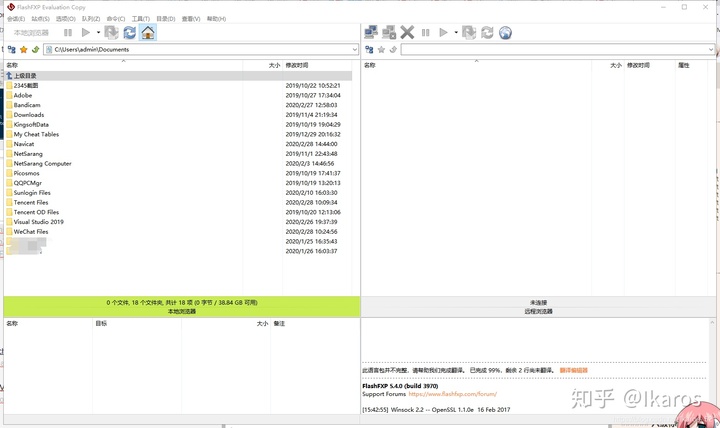Image resolution: width=720 pixels, height=428 pixels.
Task: Toggle the house icon to switch browser
Action: pyautogui.click(x=148, y=33)
